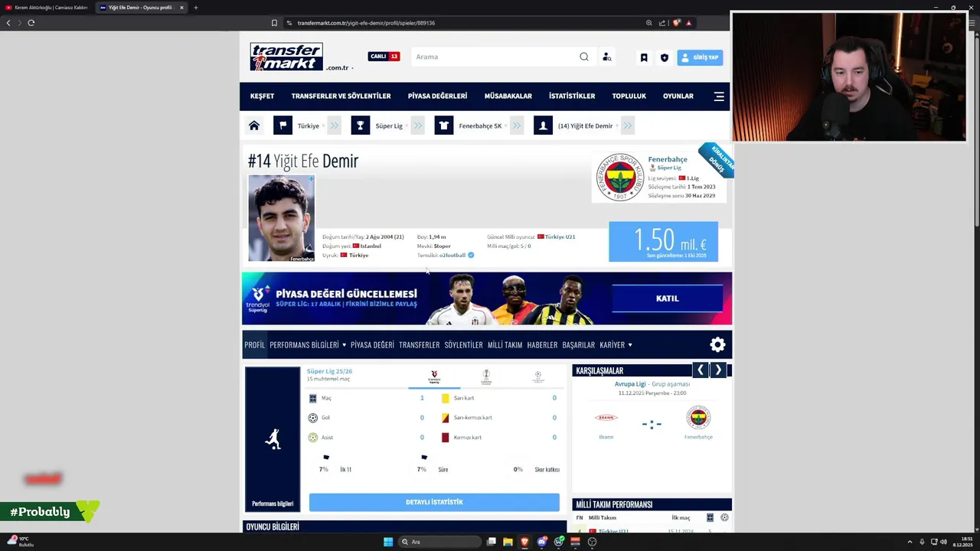Expand Süper Lig breadcrumb arrows
The height and width of the screenshot is (551, 980).
click(417, 126)
